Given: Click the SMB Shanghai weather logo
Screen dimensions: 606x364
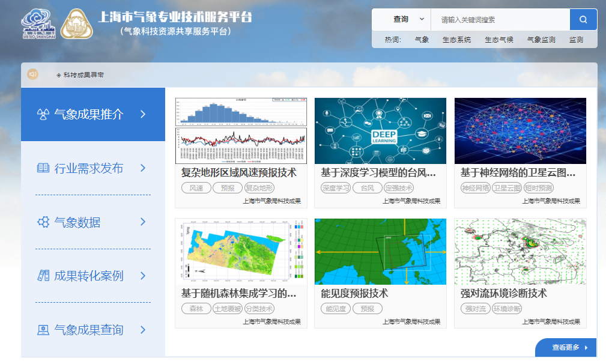Looking at the screenshot, I should [x=38, y=24].
